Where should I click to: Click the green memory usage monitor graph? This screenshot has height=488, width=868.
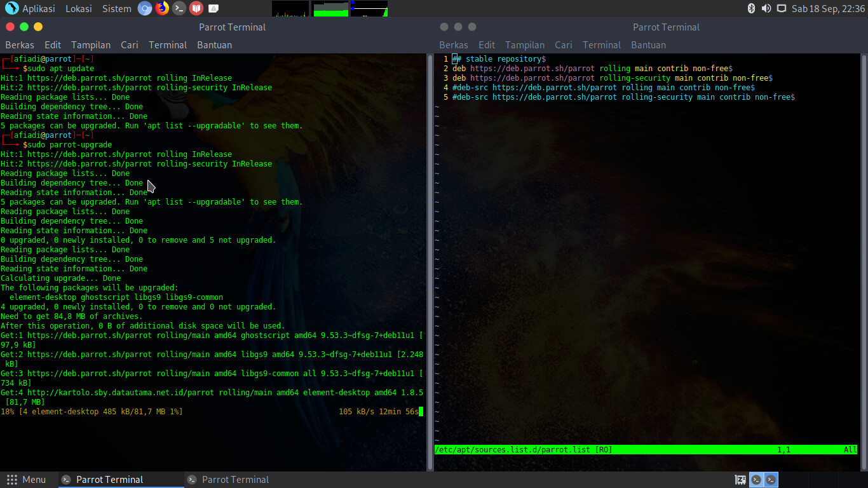tap(330, 8)
